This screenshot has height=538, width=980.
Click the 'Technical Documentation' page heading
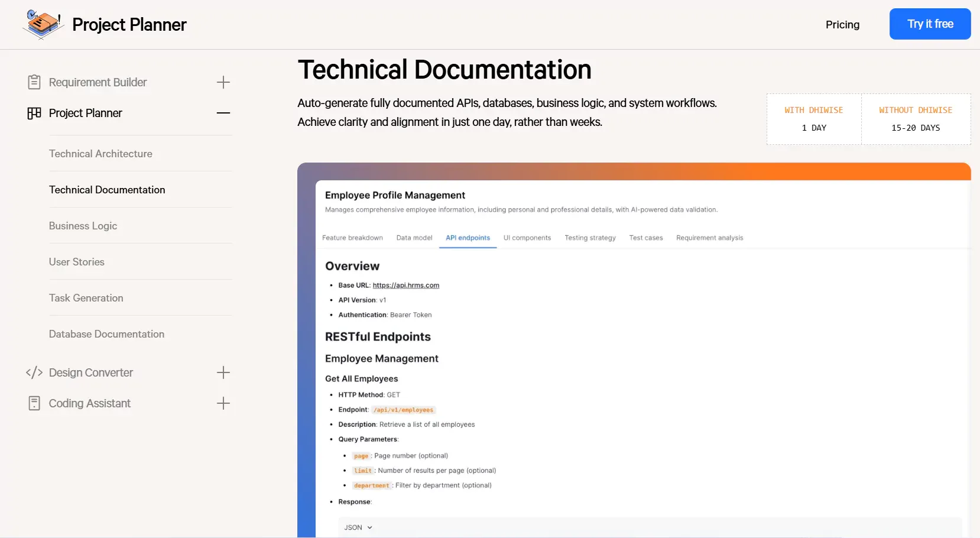pos(444,70)
